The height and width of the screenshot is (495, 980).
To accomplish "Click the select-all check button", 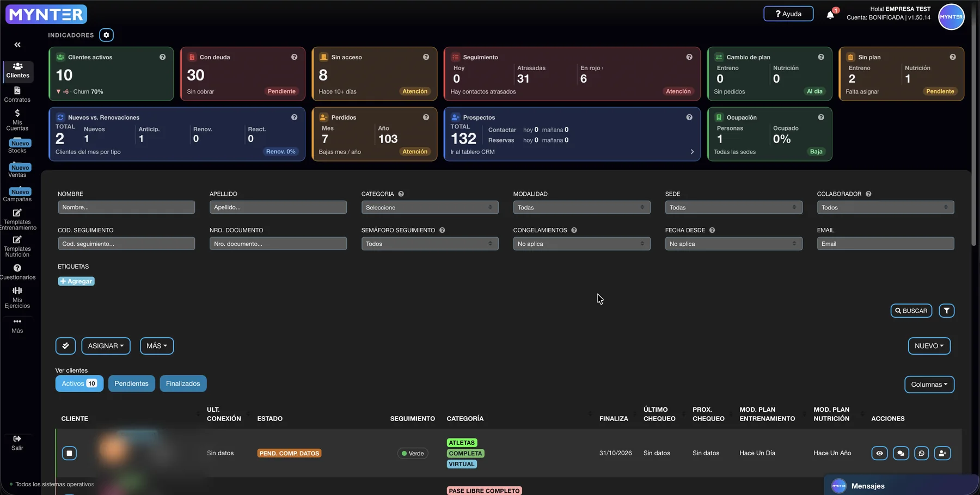I will (x=65, y=346).
